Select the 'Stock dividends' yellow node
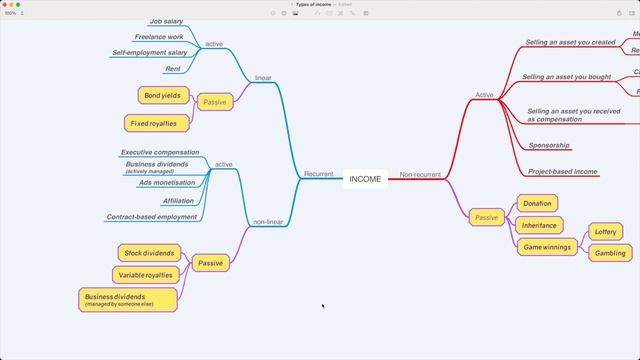The image size is (640, 360). (x=149, y=253)
